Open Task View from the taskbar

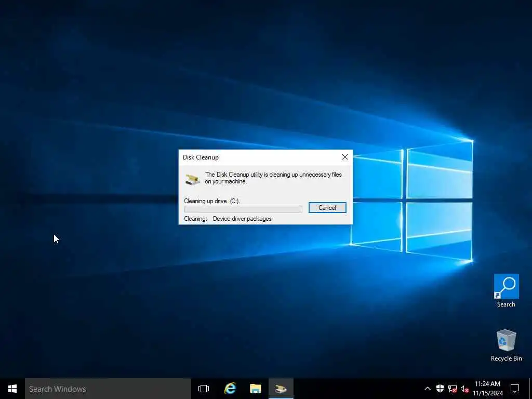(204, 389)
